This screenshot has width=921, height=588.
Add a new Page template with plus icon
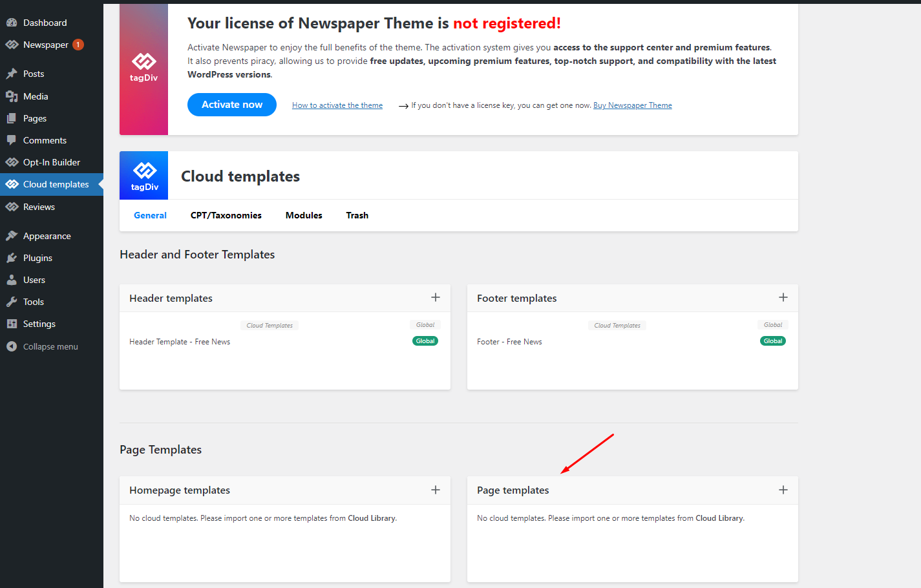click(x=783, y=490)
